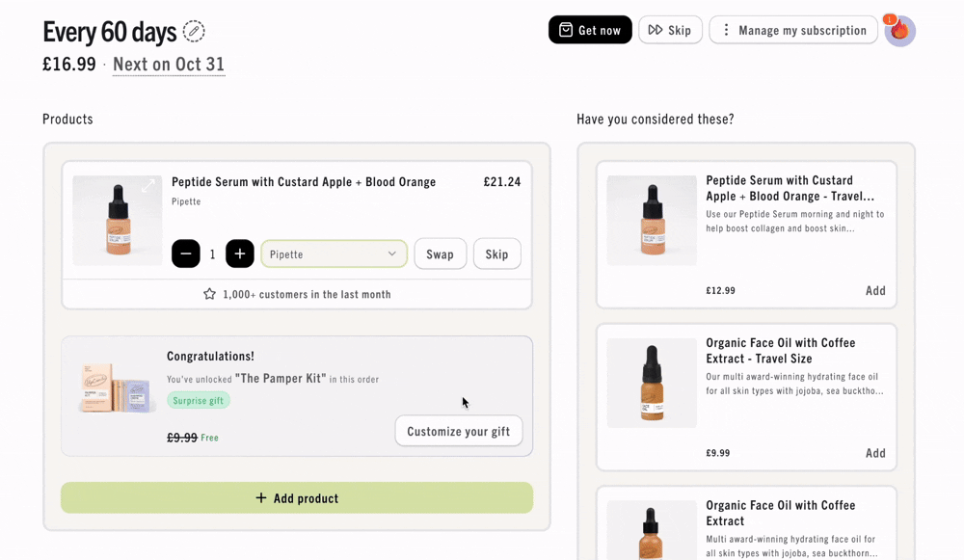Click the green Add product button

click(x=297, y=498)
